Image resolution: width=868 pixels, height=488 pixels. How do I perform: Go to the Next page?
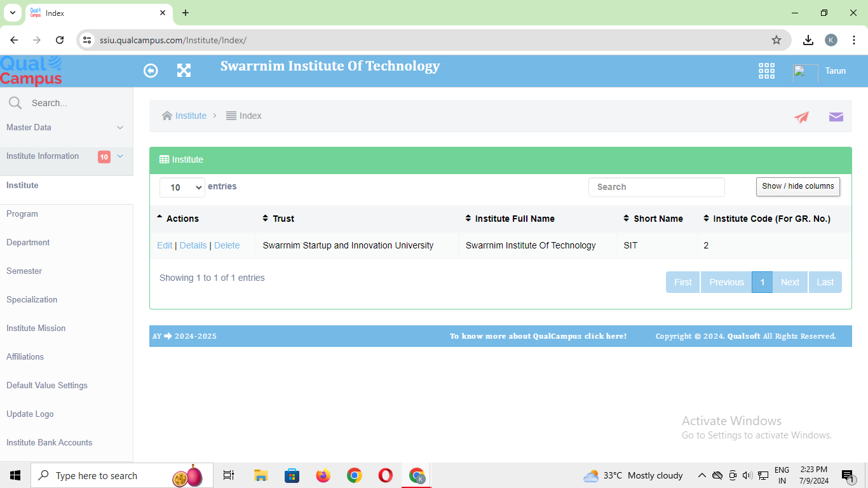tap(790, 282)
